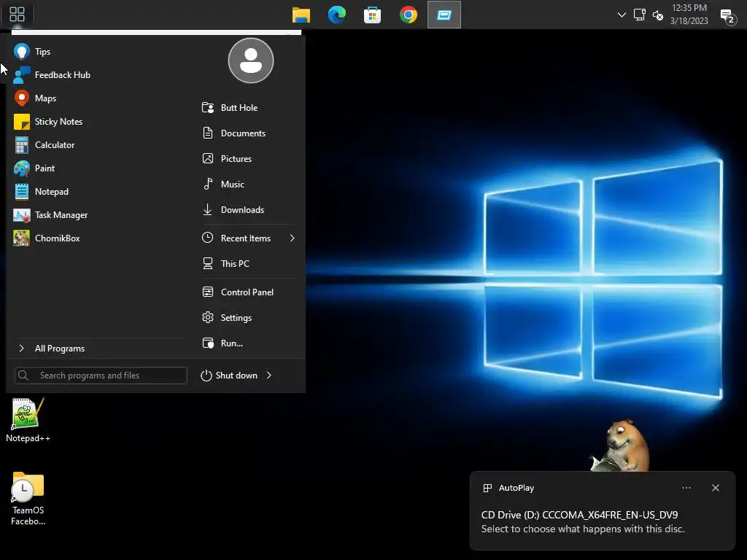Open the Tips app icon

[21, 52]
